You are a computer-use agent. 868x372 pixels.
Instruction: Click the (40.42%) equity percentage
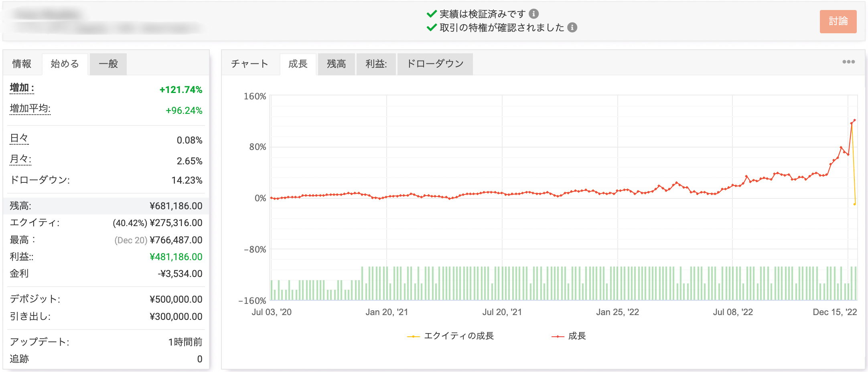tap(130, 223)
